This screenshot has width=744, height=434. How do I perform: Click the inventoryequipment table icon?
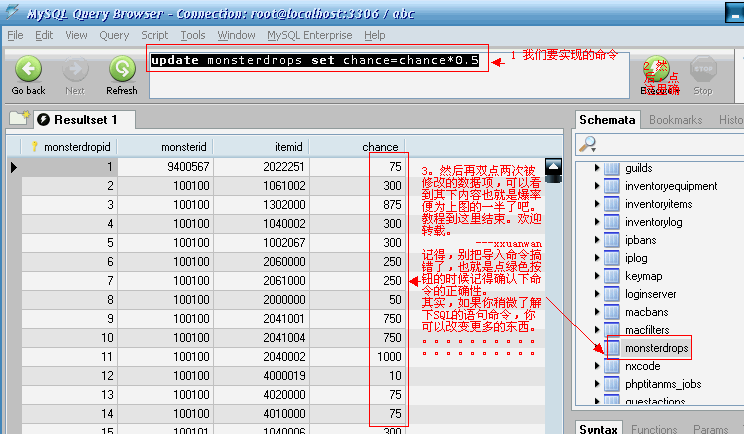(612, 186)
